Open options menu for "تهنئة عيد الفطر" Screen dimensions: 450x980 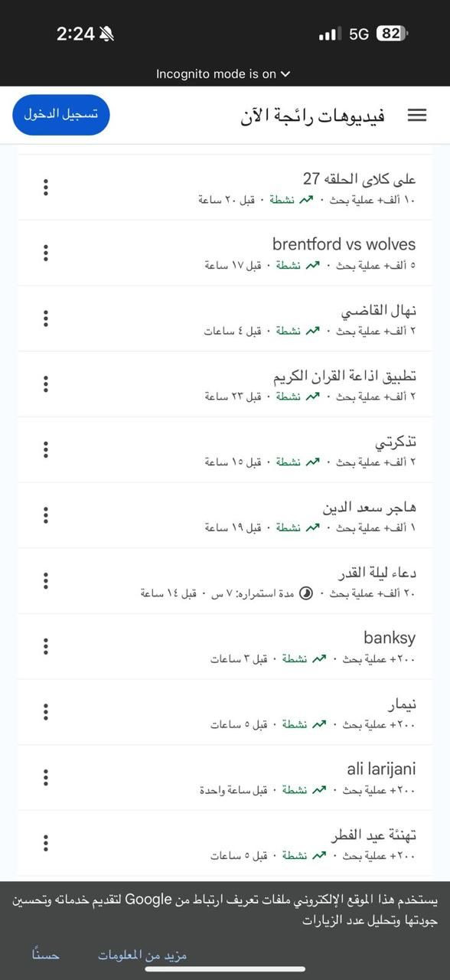[46, 843]
